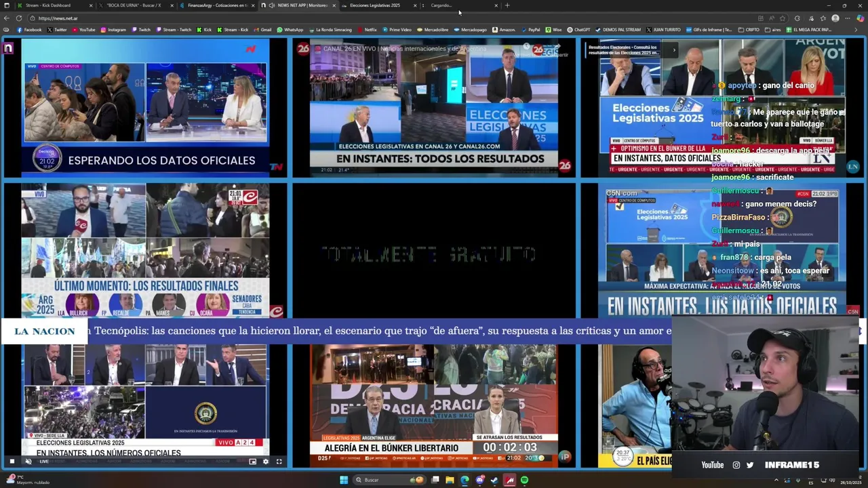Open DEMOS PAL STREAM bookmark
Image resolution: width=868 pixels, height=488 pixels.
pyautogui.click(x=618, y=30)
